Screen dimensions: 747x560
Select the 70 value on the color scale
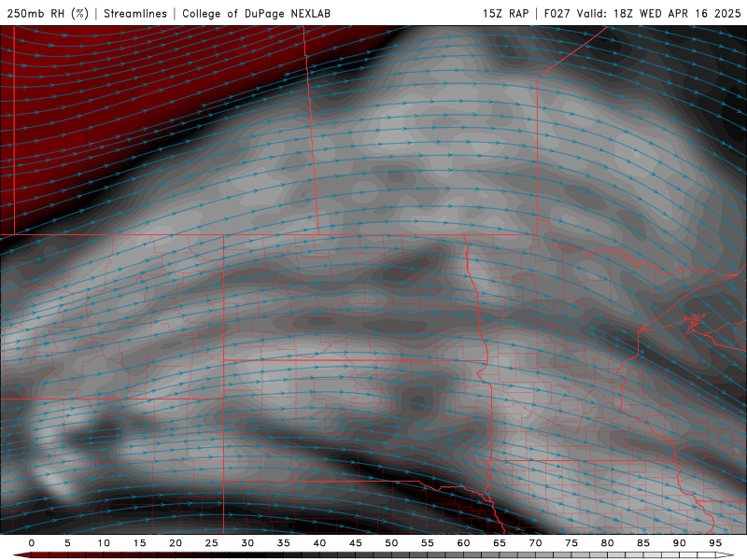pyautogui.click(x=535, y=543)
